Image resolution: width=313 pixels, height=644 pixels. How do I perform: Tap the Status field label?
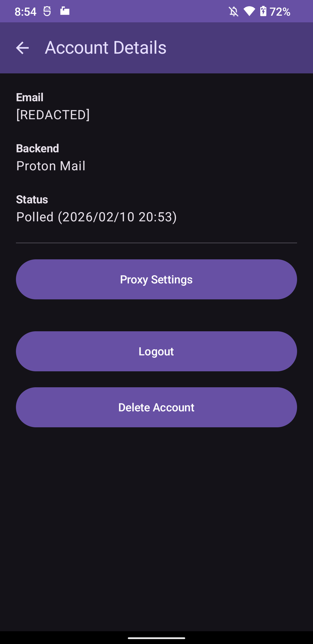pyautogui.click(x=32, y=200)
